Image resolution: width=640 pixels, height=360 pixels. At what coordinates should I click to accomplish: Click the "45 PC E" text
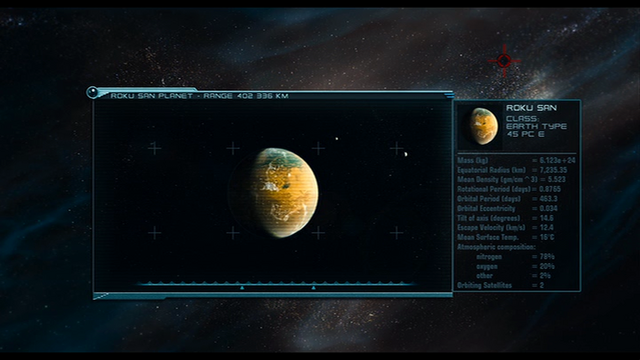(525, 134)
